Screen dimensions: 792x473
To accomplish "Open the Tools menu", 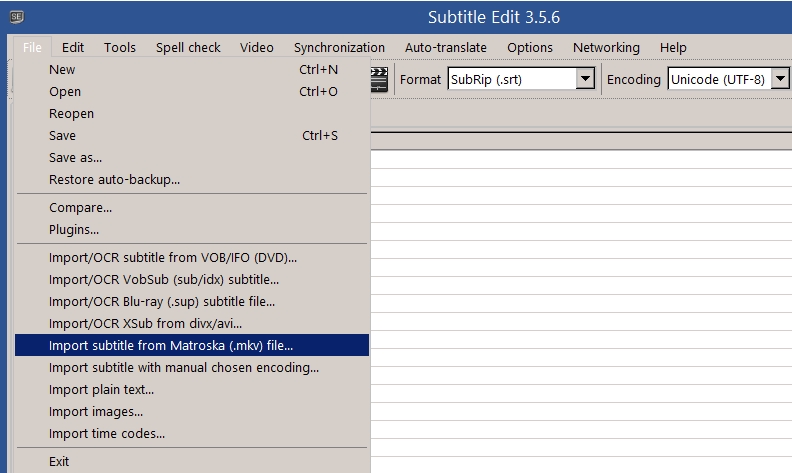I will click(x=120, y=47).
